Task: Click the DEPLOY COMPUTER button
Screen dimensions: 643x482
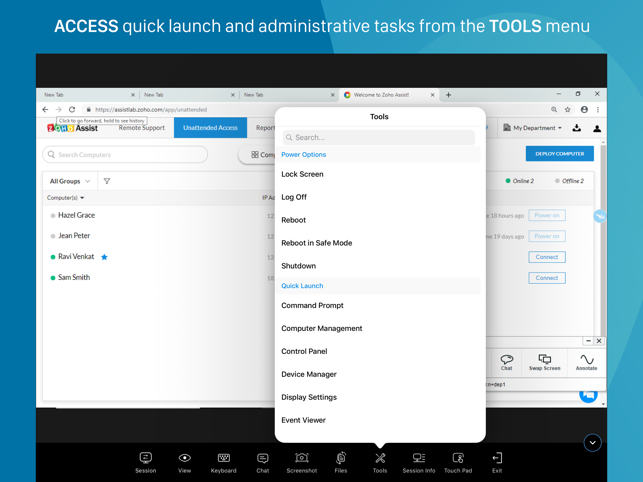Action: pos(560,153)
